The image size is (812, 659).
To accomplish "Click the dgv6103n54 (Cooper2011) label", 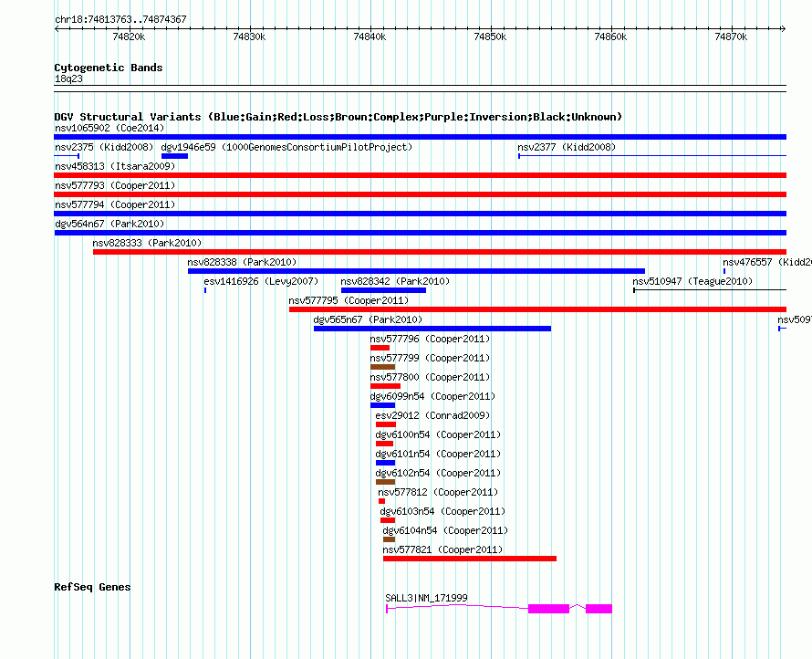I will click(x=442, y=511).
